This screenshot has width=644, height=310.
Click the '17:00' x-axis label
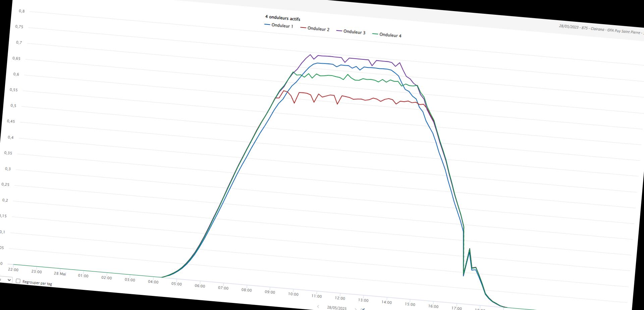tap(457, 308)
